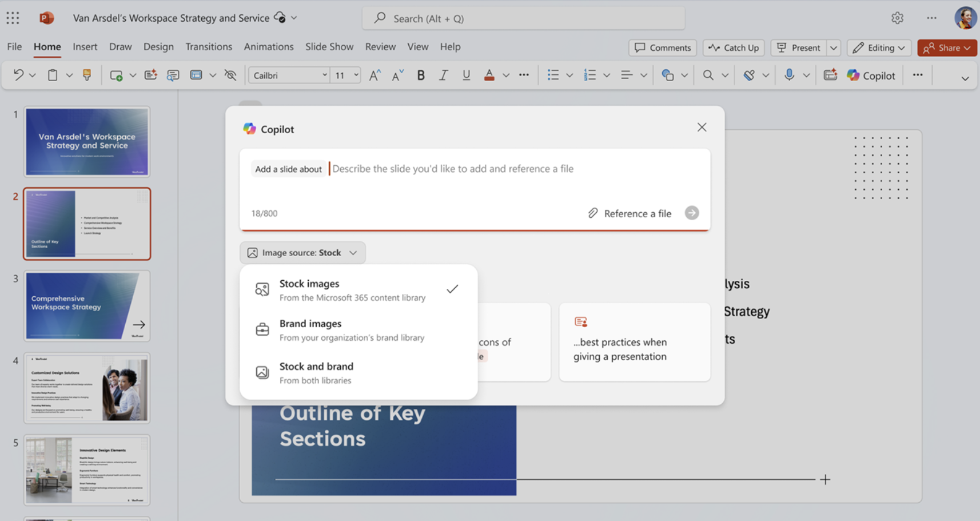Click the speech-bubble search icon in ribbon
The image size is (980, 521).
173,75
